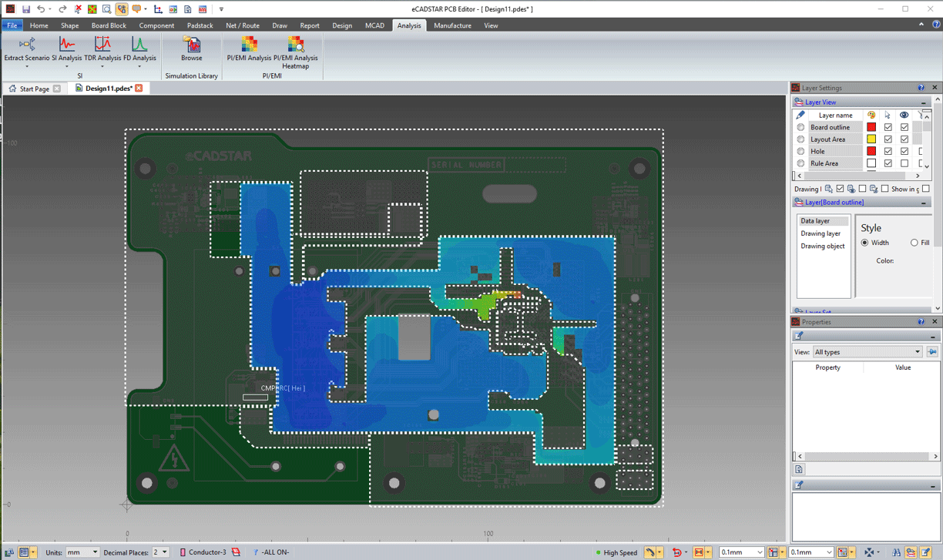Open the View All types dropdown
The height and width of the screenshot is (560, 943).
tap(867, 352)
